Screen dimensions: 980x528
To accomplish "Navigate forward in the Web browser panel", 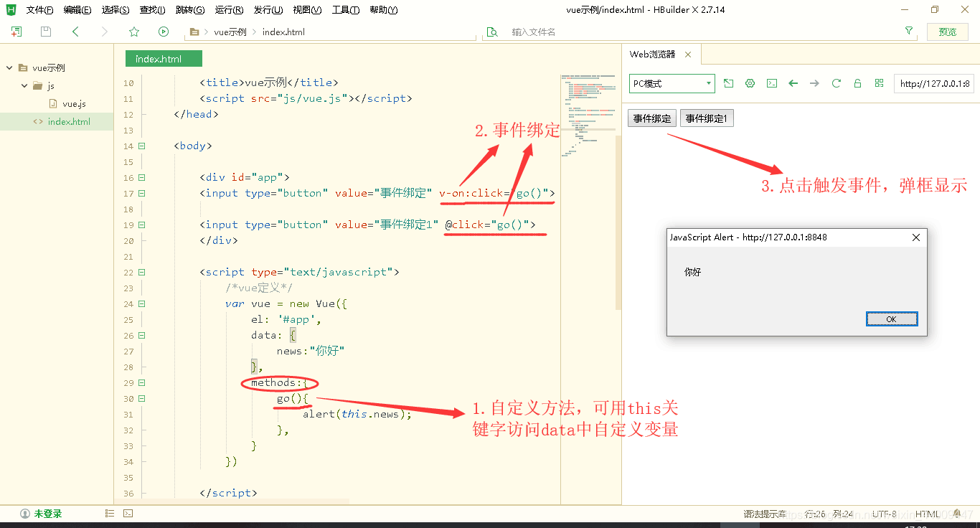I will (814, 83).
